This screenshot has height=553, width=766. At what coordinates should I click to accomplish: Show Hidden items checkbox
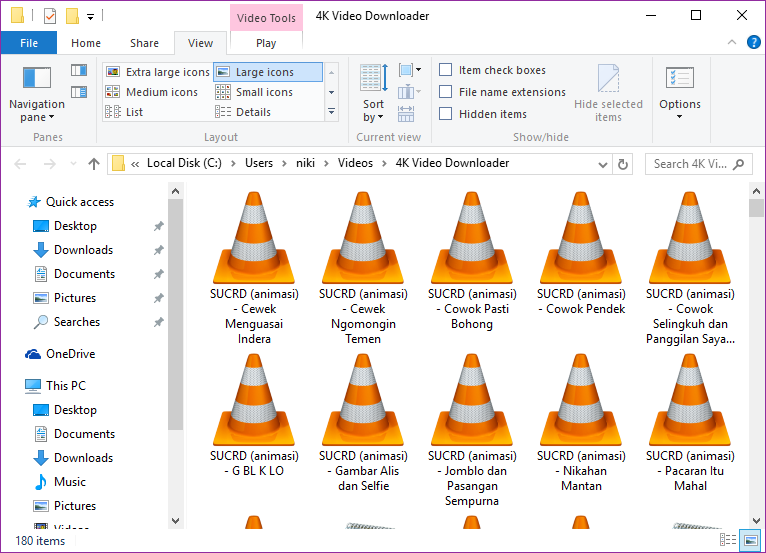446,114
